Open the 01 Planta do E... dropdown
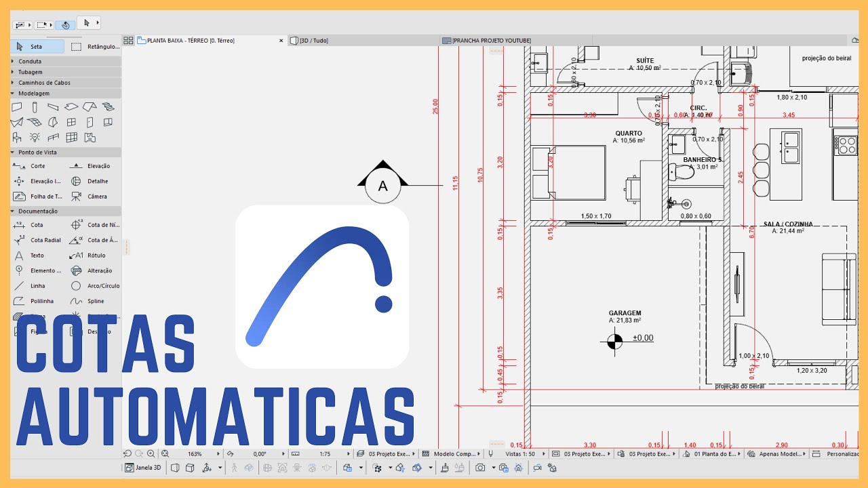 712,453
